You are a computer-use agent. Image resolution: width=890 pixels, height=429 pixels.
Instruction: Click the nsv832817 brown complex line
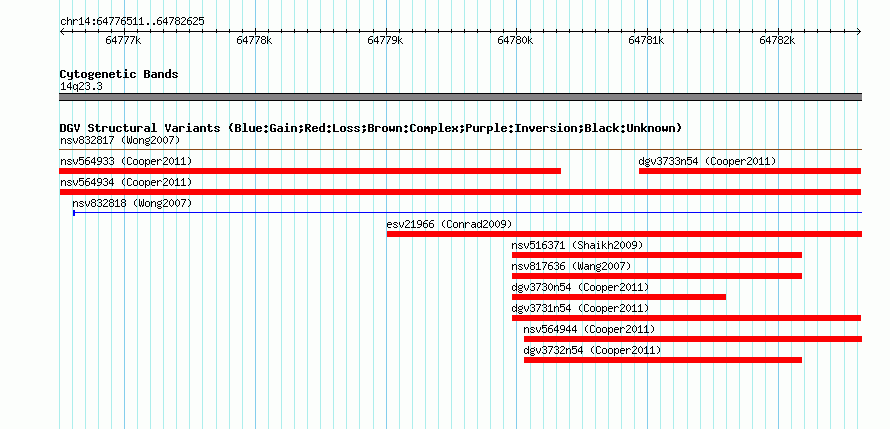(460, 149)
